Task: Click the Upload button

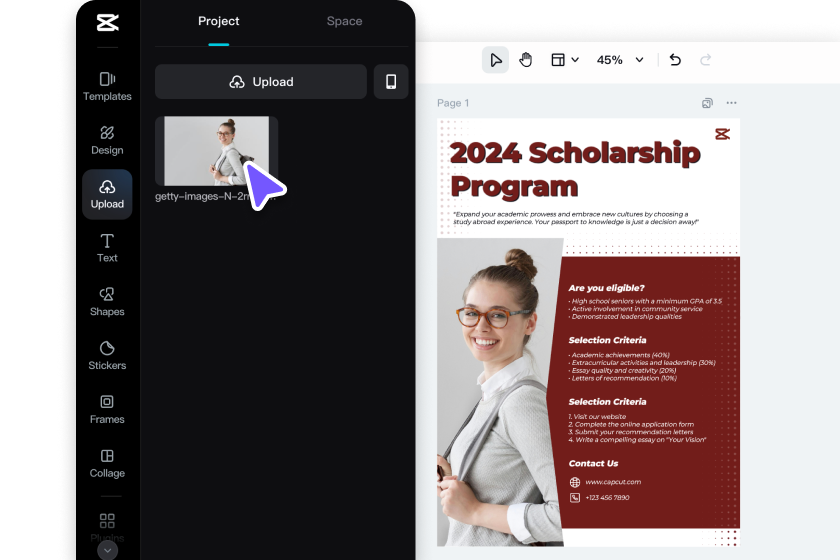Action: click(261, 81)
